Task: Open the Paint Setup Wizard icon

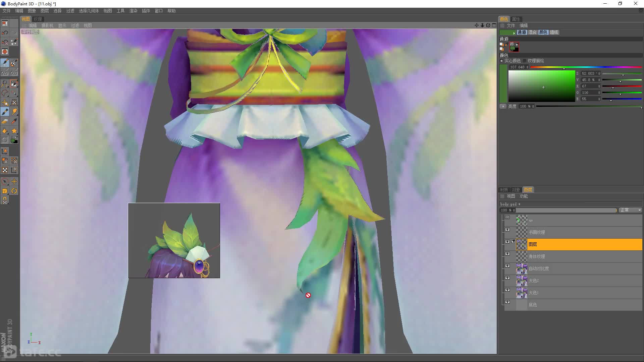Action: click(x=14, y=42)
